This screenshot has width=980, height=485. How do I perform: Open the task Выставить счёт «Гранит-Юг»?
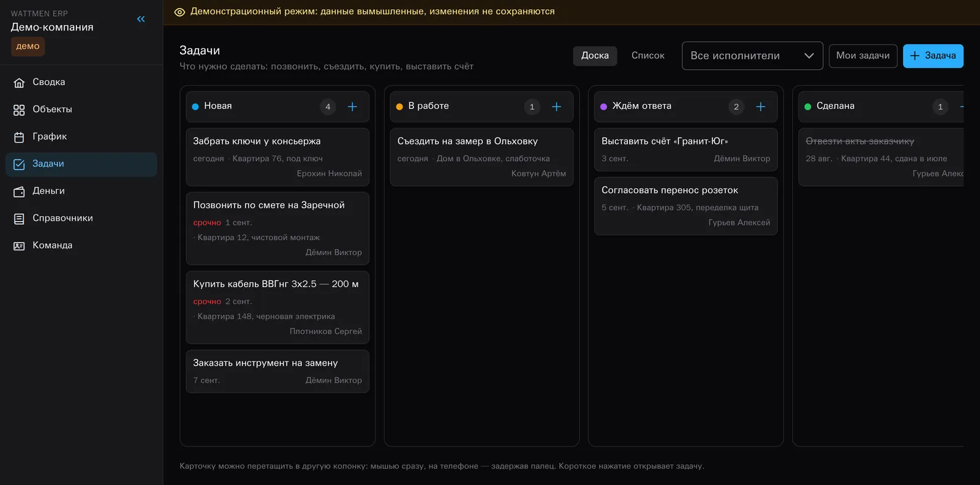pos(686,149)
